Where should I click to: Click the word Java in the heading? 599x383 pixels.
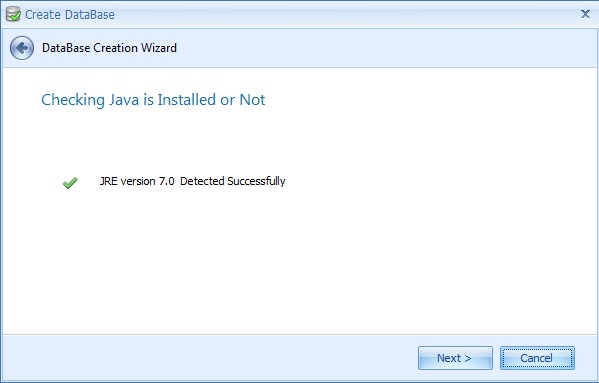click(124, 100)
